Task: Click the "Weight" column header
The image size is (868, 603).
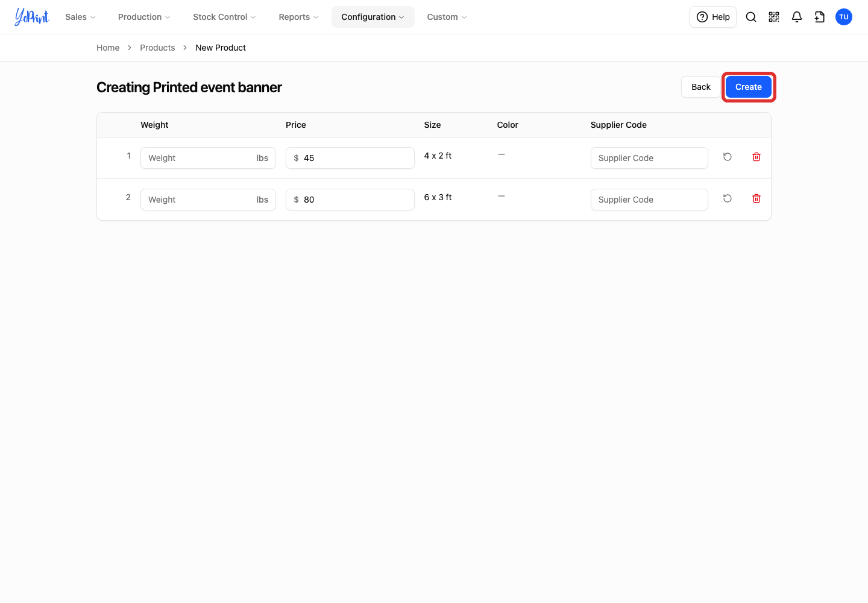Action: click(154, 125)
